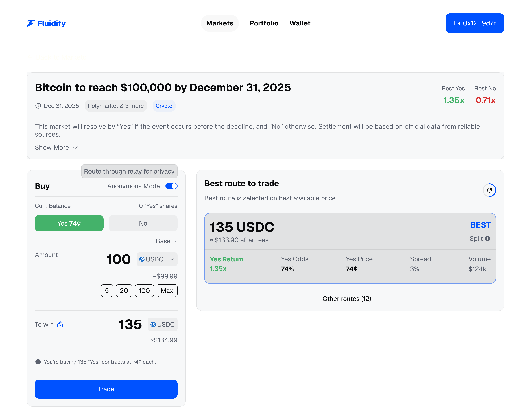531x420 pixels.
Task: Click the Fluidify logo icon
Action: point(31,23)
